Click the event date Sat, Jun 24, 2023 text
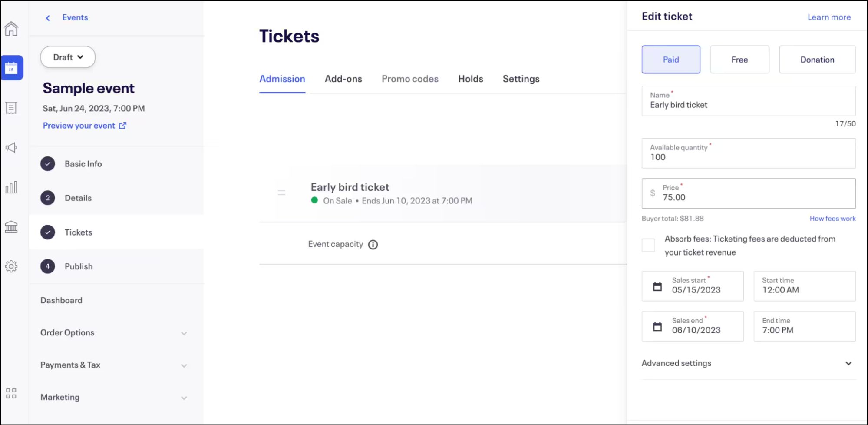The height and width of the screenshot is (425, 868). pyautogui.click(x=94, y=108)
